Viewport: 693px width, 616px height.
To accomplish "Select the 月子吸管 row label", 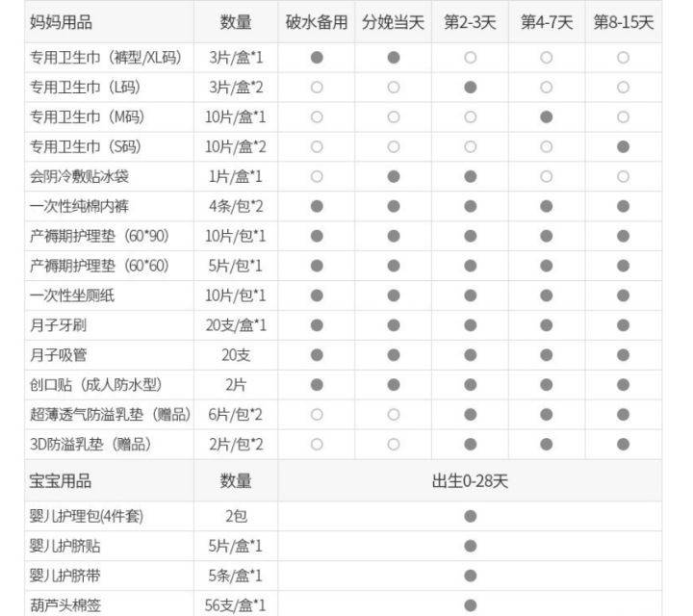I will tap(58, 355).
